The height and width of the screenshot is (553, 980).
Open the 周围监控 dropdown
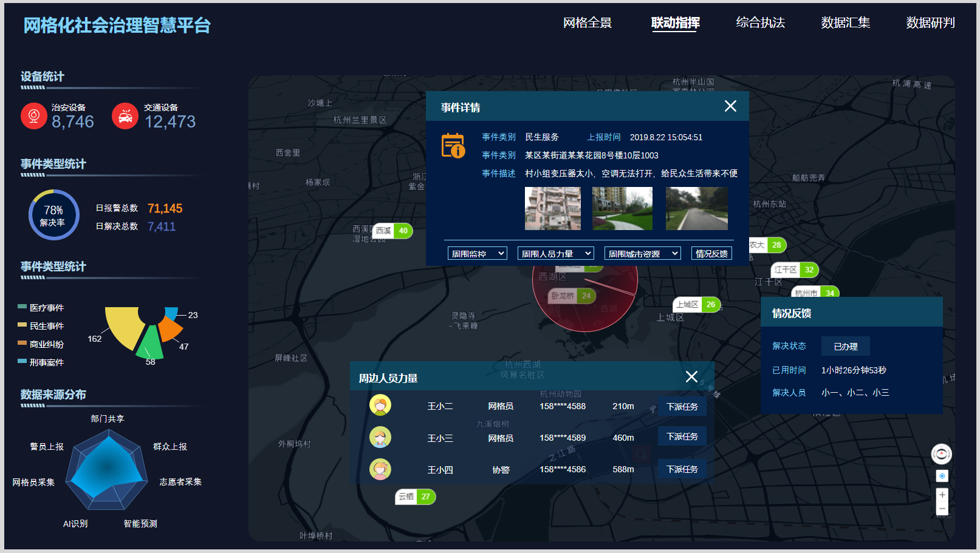point(477,254)
